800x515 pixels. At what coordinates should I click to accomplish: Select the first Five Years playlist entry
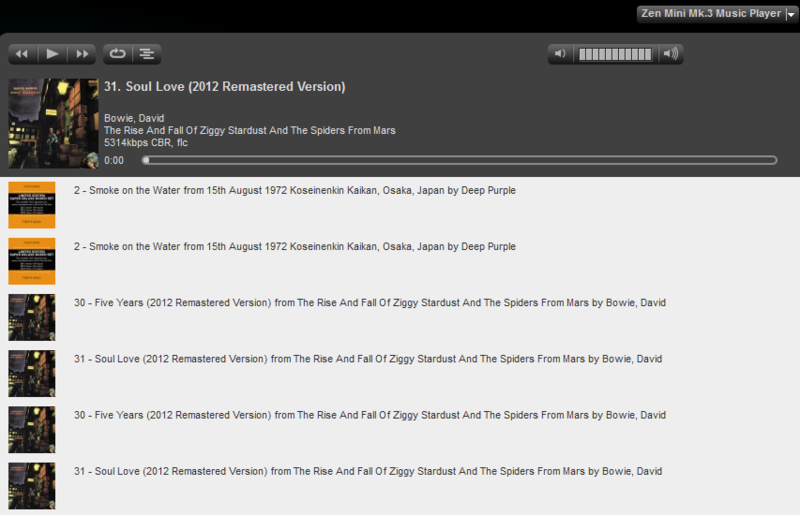click(369, 303)
